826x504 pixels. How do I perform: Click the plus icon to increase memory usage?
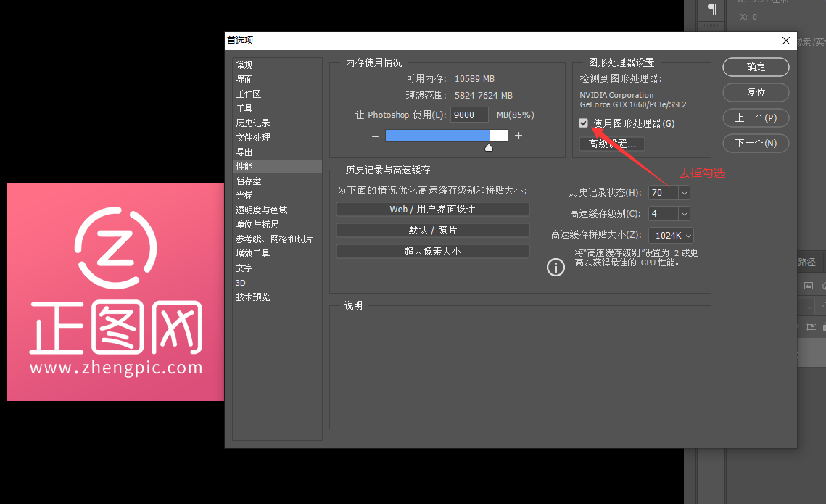coord(519,136)
